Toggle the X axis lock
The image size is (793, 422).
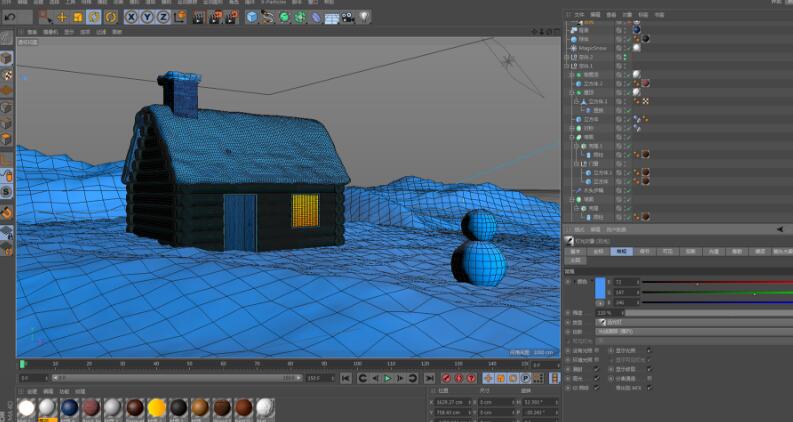coord(131,17)
